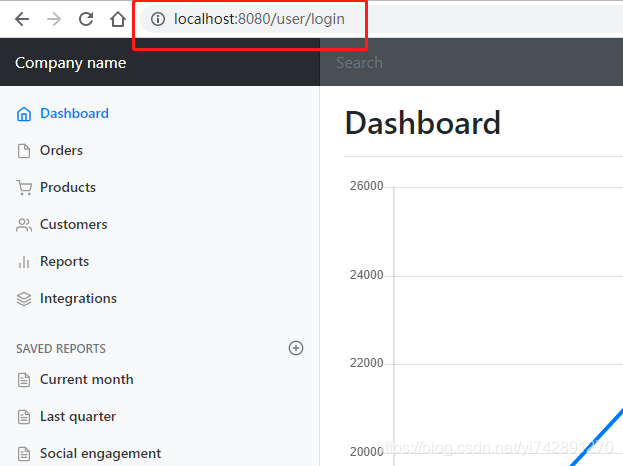Screen dimensions: 623x466
Task: Click the Last quarter document icon
Action: click(24, 417)
